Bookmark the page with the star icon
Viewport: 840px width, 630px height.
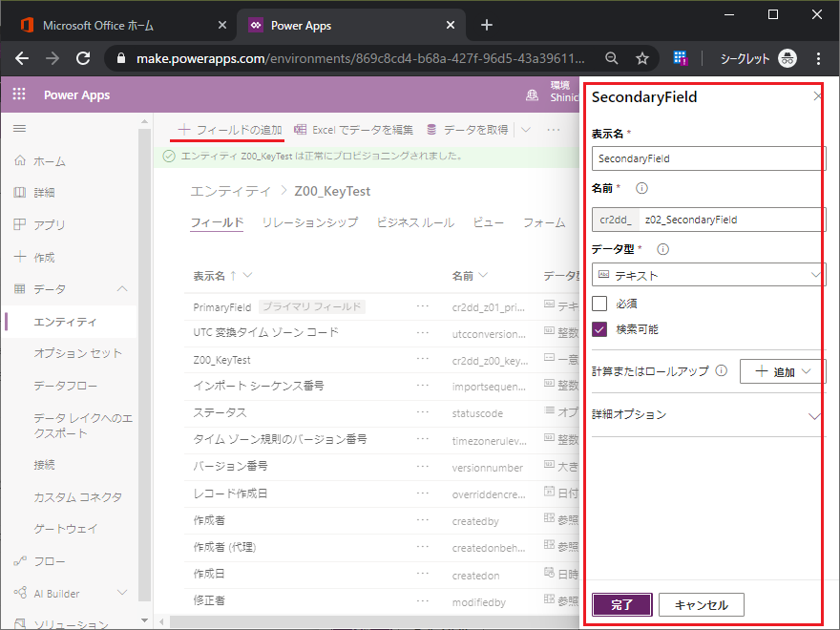(x=642, y=58)
